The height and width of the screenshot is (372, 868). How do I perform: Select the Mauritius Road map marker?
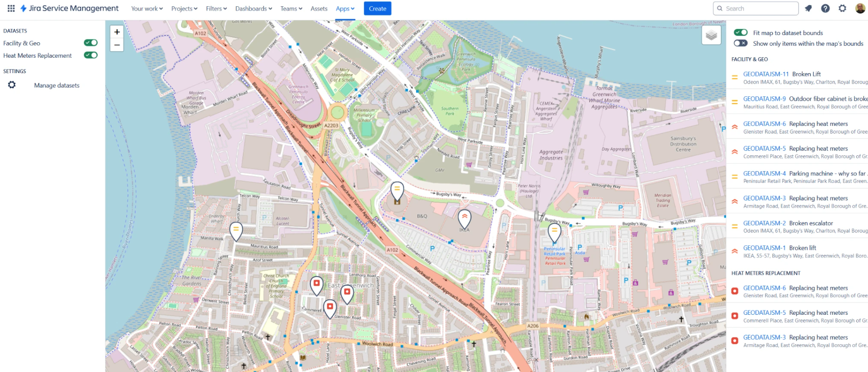pos(236,231)
